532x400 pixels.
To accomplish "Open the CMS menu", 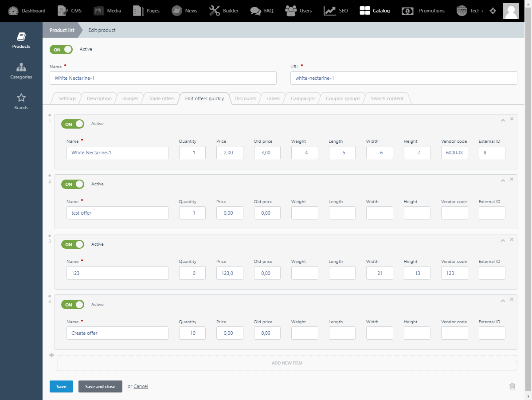I will tap(70, 11).
